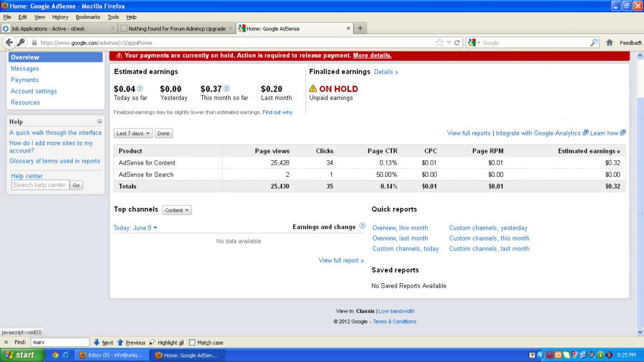
Task: Click the browser Back arrow button
Action: click(9, 42)
